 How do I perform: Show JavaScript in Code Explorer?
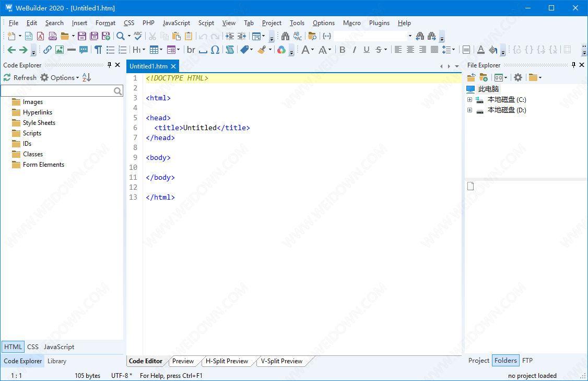click(x=59, y=347)
